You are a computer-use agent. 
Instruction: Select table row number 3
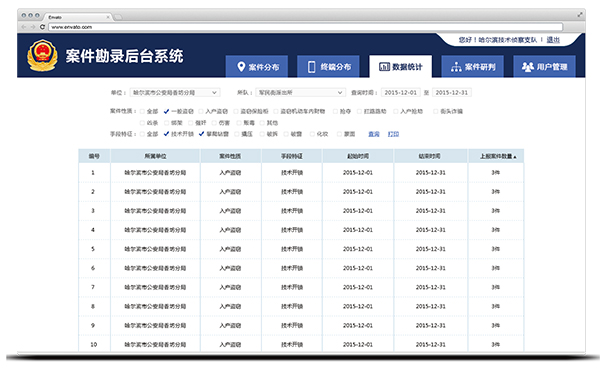tap(301, 211)
